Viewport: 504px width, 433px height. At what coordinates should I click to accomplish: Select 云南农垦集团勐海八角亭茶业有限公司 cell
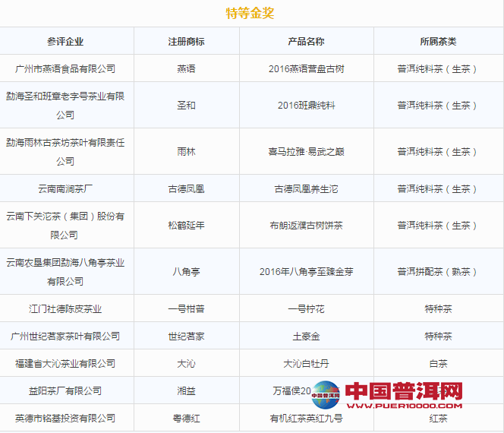pyautogui.click(x=65, y=271)
